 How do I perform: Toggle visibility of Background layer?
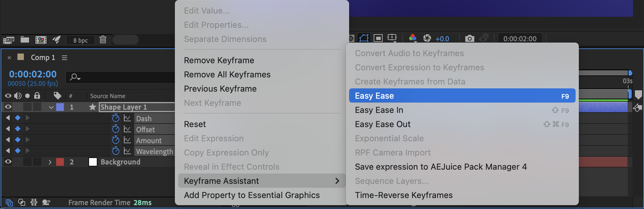coord(8,162)
